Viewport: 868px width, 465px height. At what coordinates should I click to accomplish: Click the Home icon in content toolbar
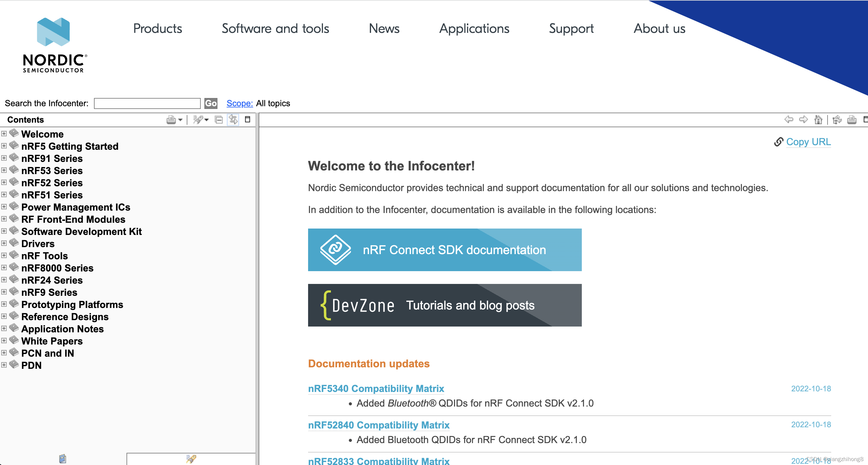click(x=818, y=120)
